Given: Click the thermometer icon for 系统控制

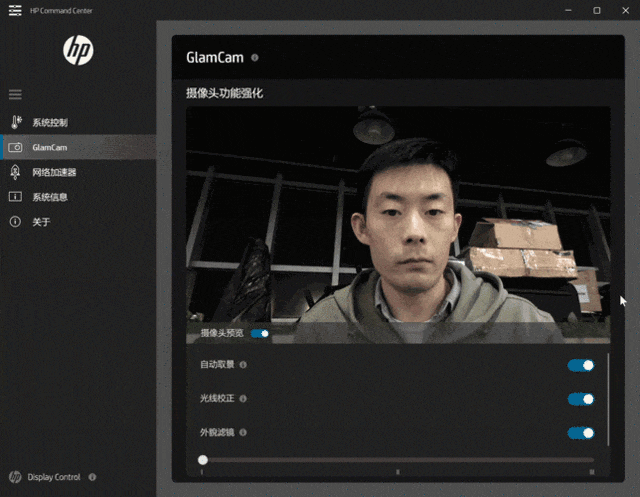Looking at the screenshot, I should click(16, 122).
